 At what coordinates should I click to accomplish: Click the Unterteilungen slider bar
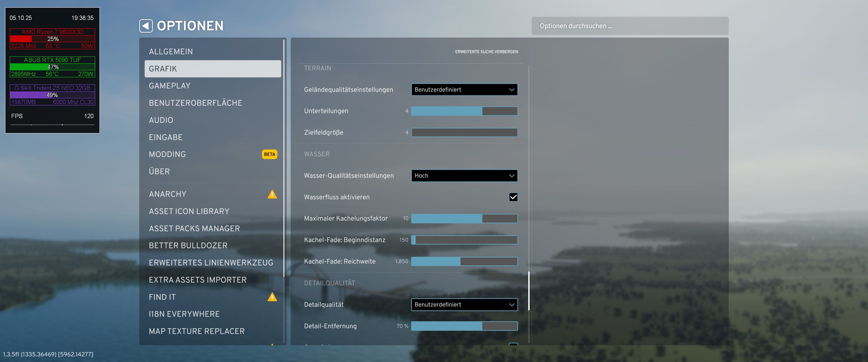pyautogui.click(x=464, y=111)
